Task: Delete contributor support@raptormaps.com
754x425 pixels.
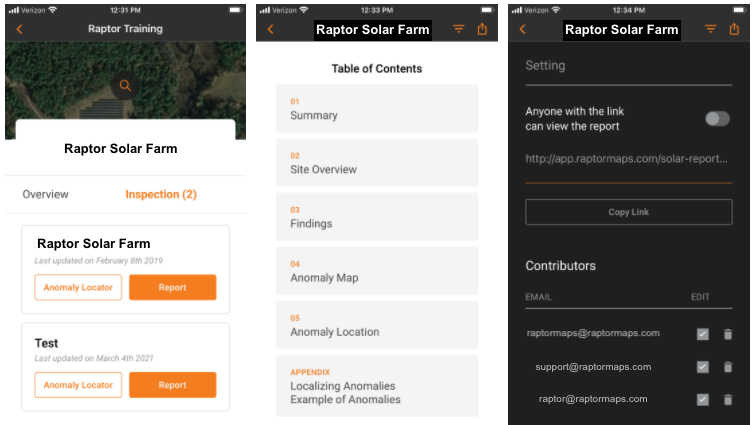Action: [728, 367]
